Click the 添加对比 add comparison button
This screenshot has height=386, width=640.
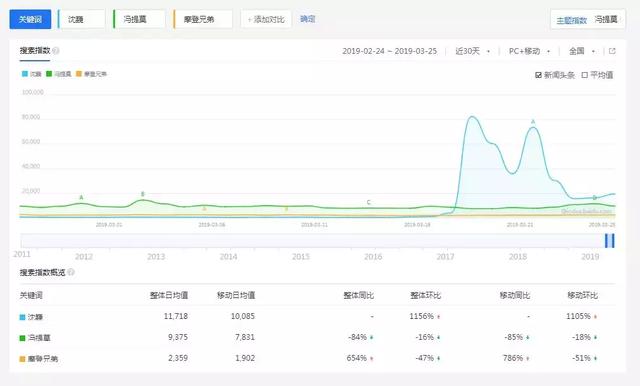point(266,19)
